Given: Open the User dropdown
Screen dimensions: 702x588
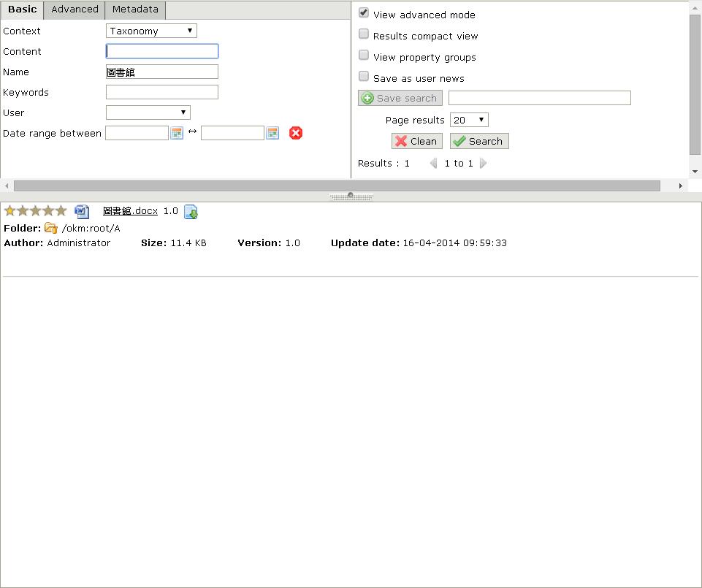Looking at the screenshot, I should point(148,112).
